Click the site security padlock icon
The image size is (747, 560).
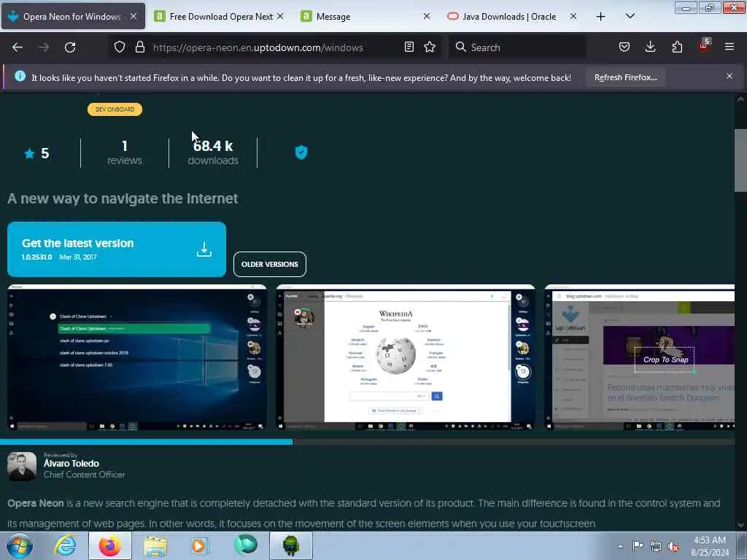pyautogui.click(x=139, y=47)
